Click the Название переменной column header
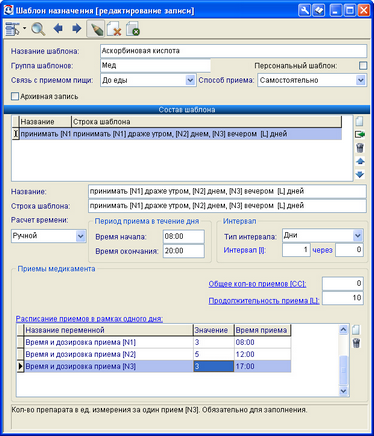The height and width of the screenshot is (436, 374). point(108,330)
